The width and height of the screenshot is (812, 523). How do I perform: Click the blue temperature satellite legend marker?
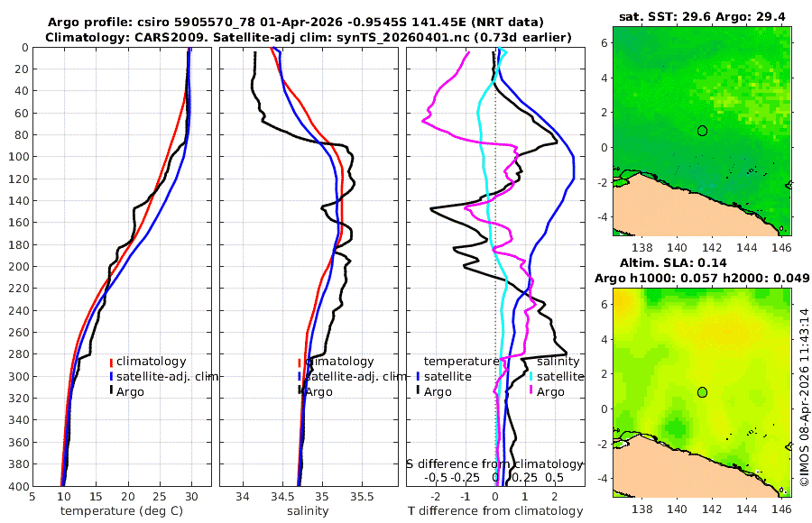coord(418,376)
